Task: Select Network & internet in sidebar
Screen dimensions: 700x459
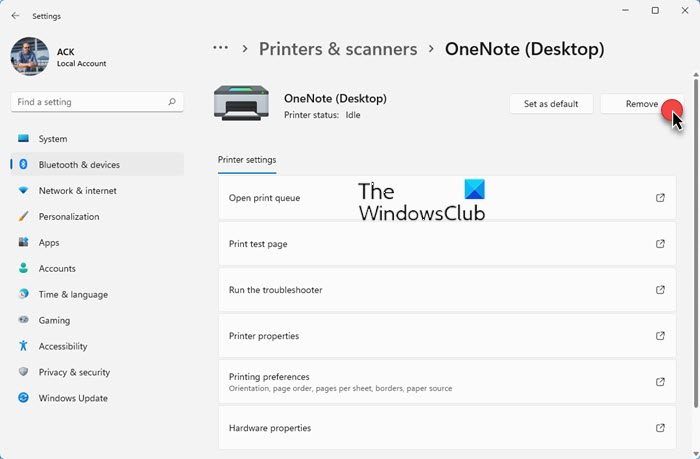Action: point(77,191)
